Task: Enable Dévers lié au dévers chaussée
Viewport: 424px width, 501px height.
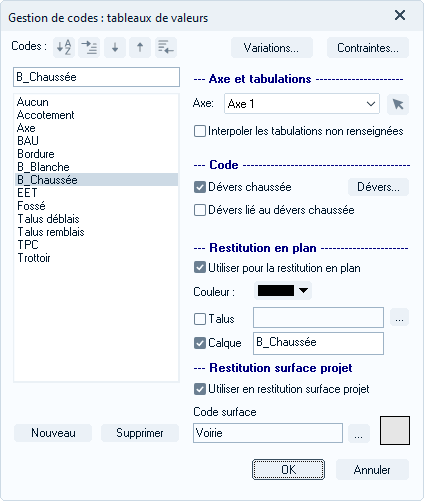Action: pos(200,210)
